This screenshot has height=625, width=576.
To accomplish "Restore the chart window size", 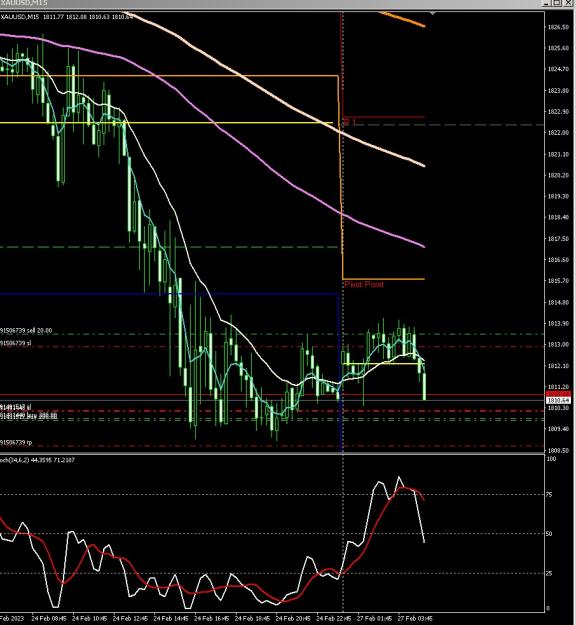I will click(x=557, y=3).
